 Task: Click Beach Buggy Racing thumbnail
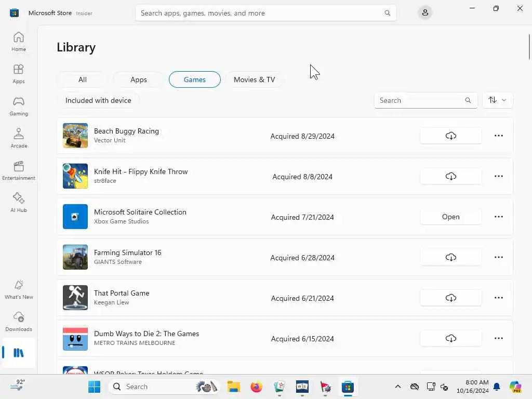(x=75, y=136)
